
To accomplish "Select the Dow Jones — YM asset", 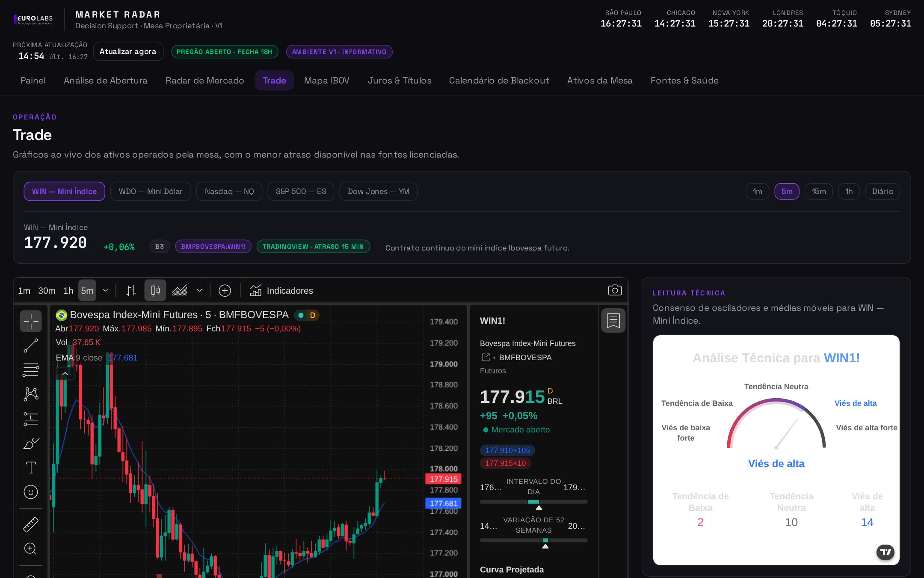I will [379, 191].
